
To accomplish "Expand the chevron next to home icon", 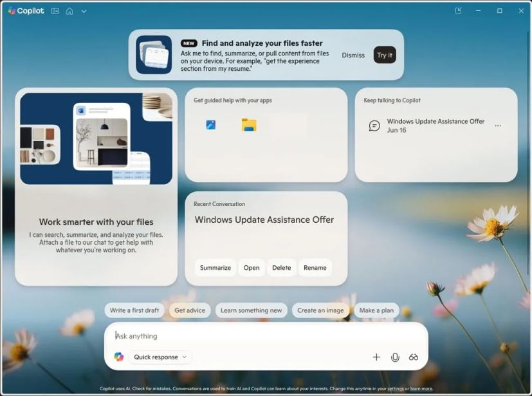I will click(84, 12).
